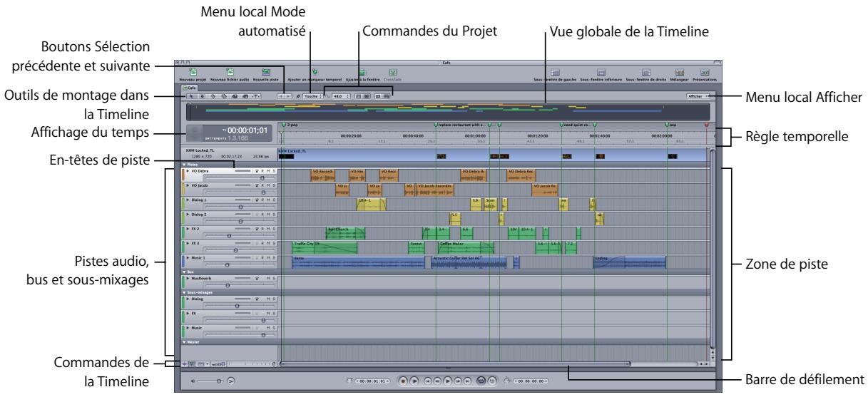868x397 pixels.
Task: Mute the Dialog submix
Action: 269,299
